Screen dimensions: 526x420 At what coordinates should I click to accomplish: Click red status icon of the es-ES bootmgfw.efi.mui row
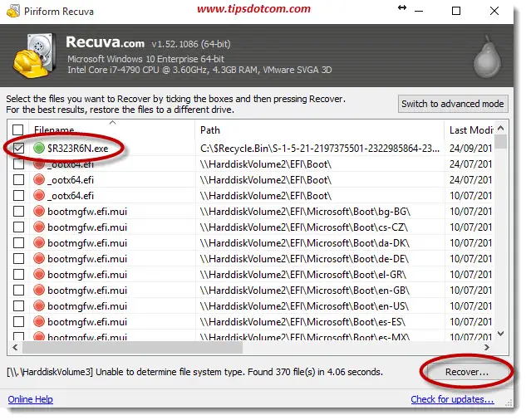pyautogui.click(x=39, y=321)
